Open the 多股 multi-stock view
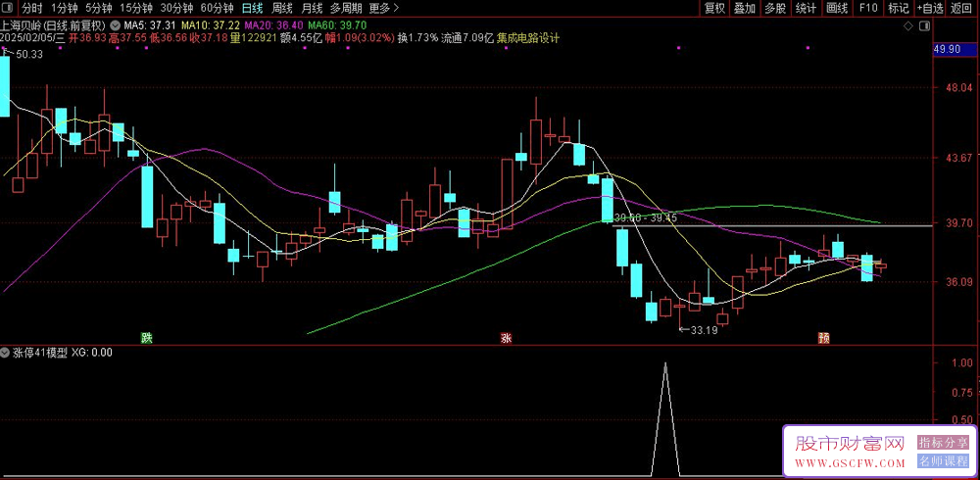This screenshot has width=980, height=480. coord(775,8)
